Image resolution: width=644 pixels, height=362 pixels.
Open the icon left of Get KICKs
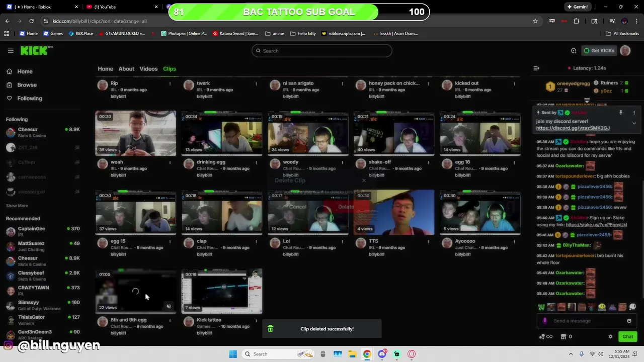(x=574, y=51)
